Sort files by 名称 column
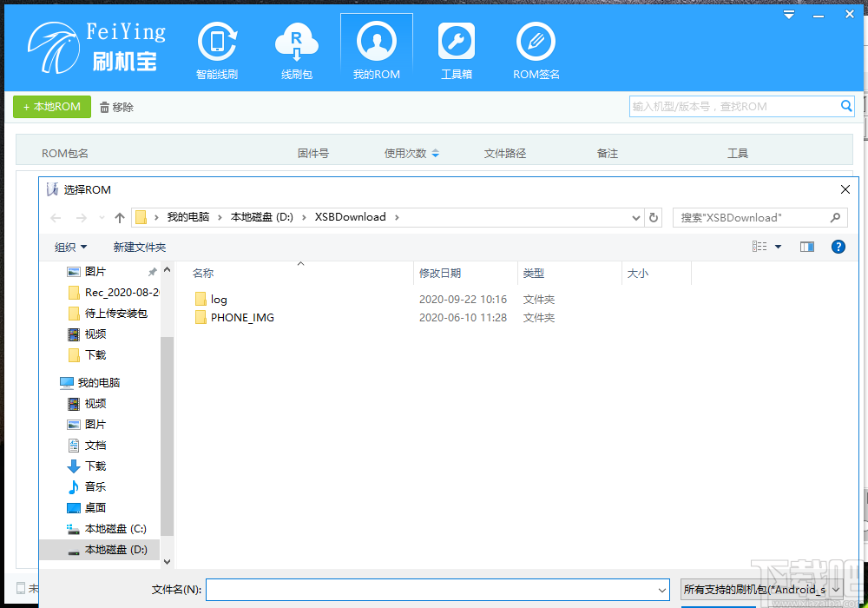Viewport: 868px width, 608px height. click(202, 273)
